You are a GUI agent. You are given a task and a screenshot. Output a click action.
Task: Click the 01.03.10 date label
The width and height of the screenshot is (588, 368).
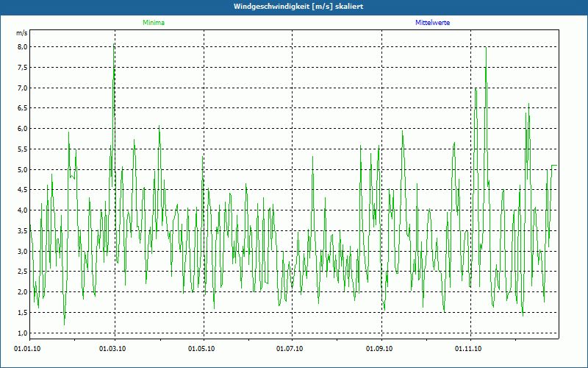(112, 349)
